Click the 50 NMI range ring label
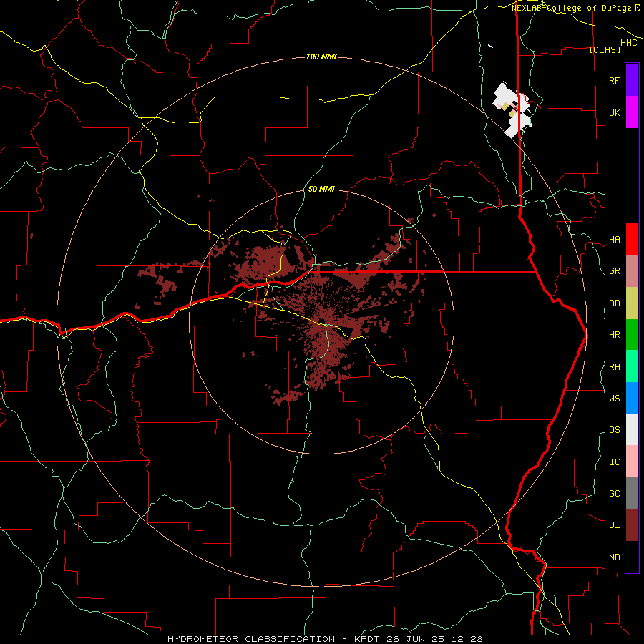644x644 pixels. click(x=321, y=189)
